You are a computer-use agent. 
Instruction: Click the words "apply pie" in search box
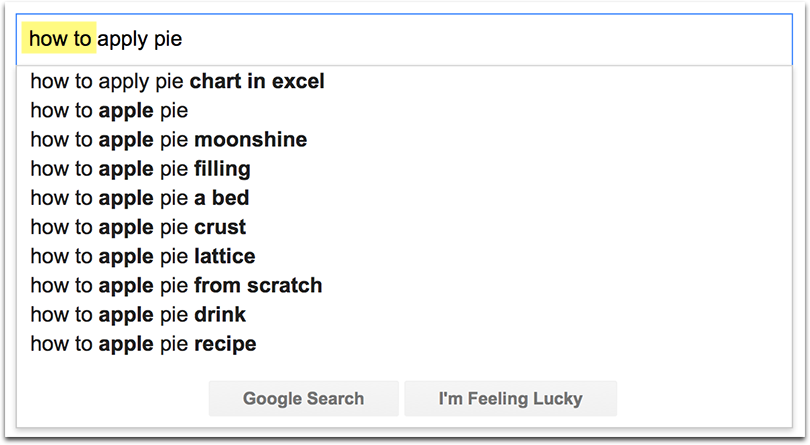139,40
